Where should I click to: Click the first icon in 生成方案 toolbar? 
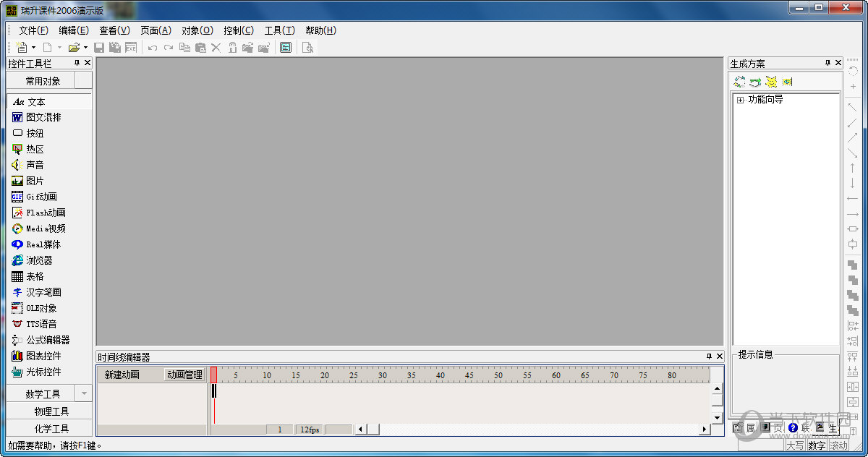point(739,82)
